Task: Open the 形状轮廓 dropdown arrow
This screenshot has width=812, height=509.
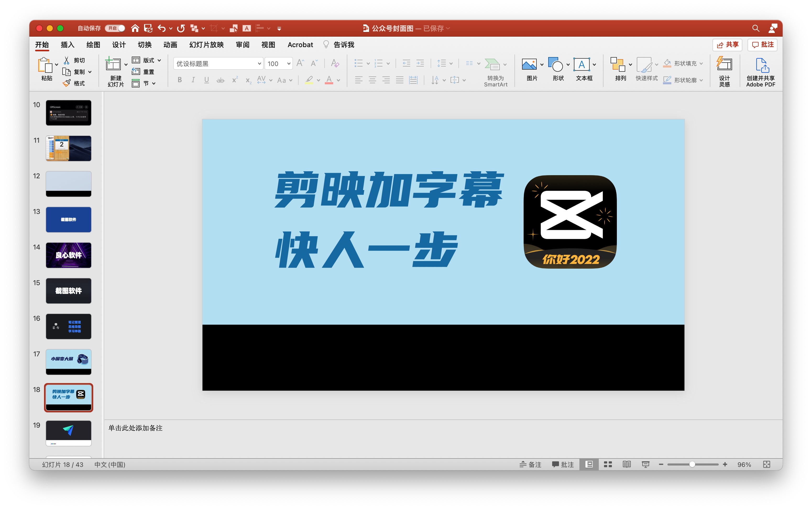Action: (x=701, y=80)
